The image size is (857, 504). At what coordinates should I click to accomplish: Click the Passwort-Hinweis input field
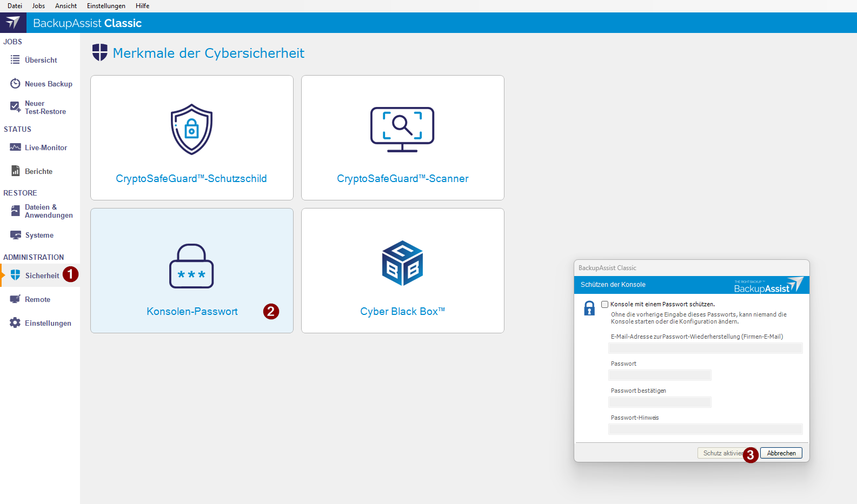click(x=705, y=429)
